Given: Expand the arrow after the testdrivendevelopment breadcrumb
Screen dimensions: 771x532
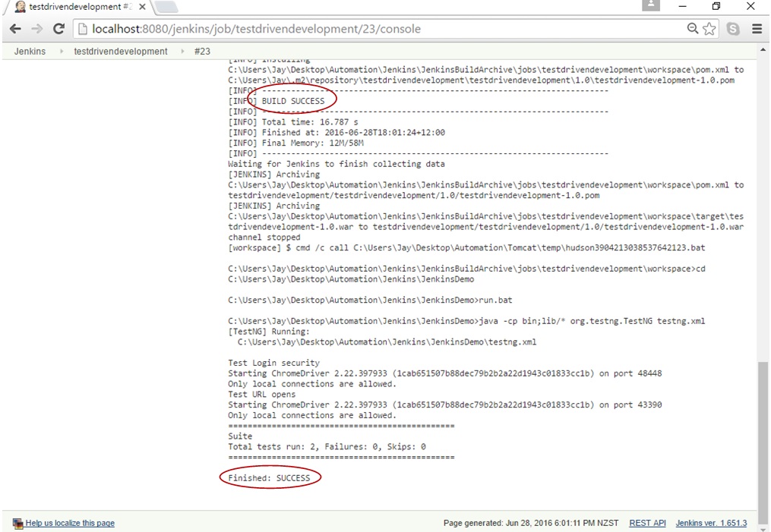Looking at the screenshot, I should click(x=182, y=52).
